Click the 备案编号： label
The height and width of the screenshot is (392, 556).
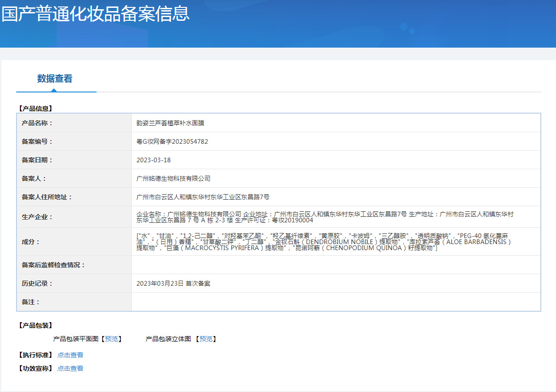[37, 141]
